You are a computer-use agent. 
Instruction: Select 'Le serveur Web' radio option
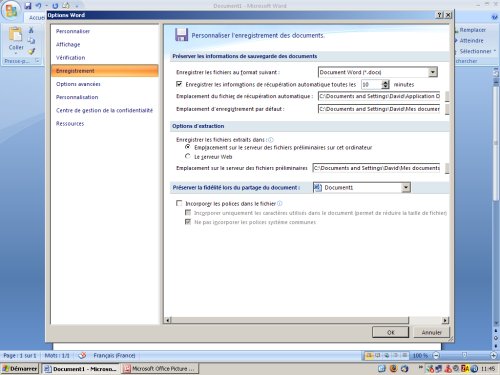pos(188,156)
